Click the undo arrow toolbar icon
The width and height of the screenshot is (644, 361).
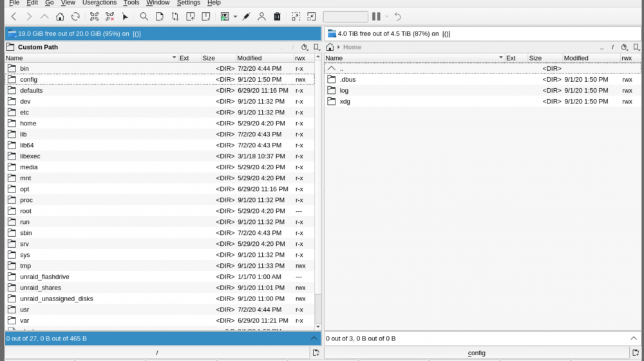(x=397, y=17)
